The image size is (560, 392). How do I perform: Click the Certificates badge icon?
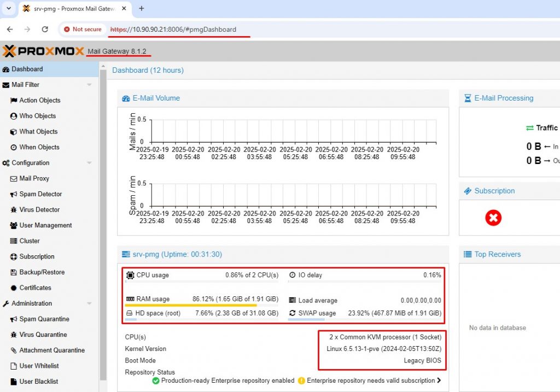(x=14, y=288)
